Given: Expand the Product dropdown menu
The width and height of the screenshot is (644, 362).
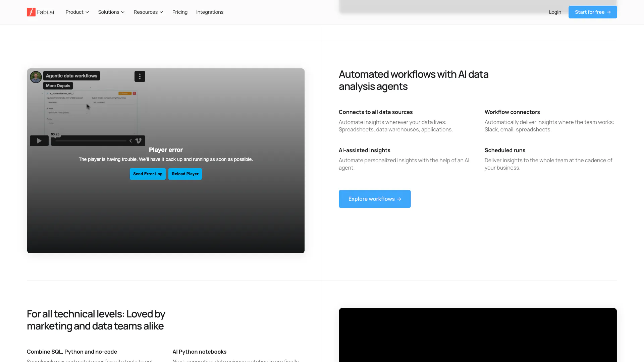Looking at the screenshot, I should tap(77, 12).
